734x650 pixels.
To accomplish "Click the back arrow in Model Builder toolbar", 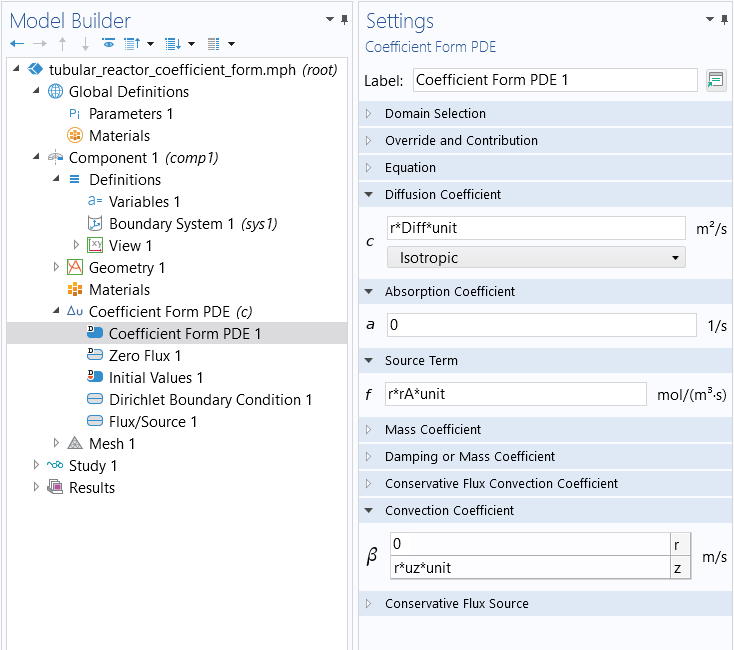I will [x=17, y=44].
